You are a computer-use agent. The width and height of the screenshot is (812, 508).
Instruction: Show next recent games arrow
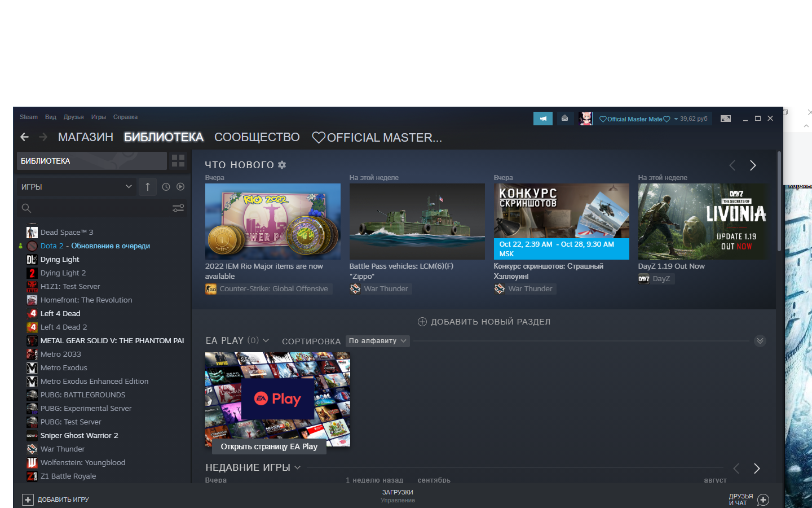pyautogui.click(x=757, y=468)
